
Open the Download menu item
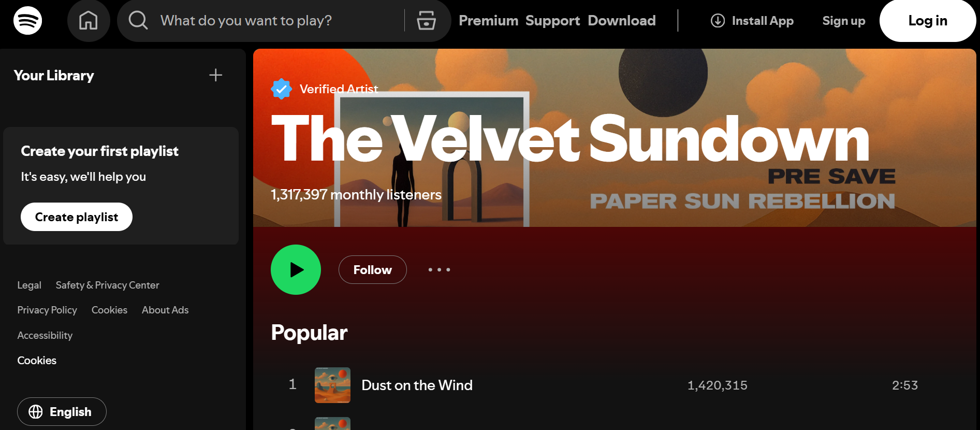click(622, 21)
